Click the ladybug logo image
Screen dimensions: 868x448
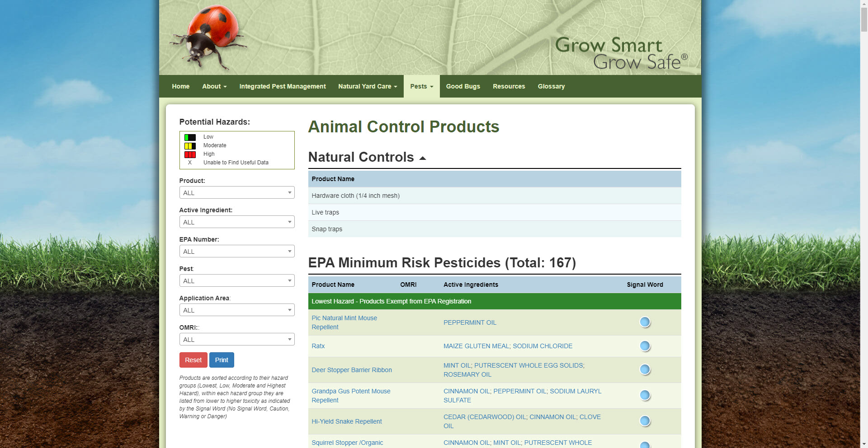(x=208, y=38)
